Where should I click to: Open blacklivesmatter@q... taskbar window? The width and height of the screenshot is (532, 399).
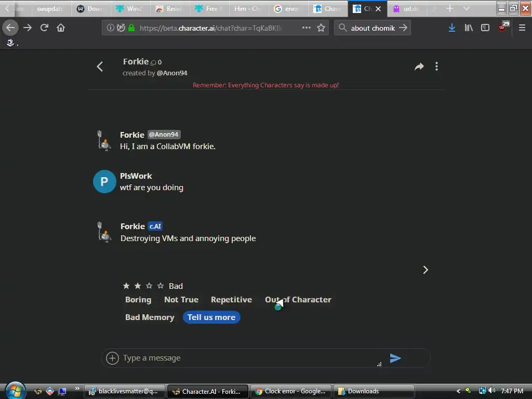tap(125, 391)
